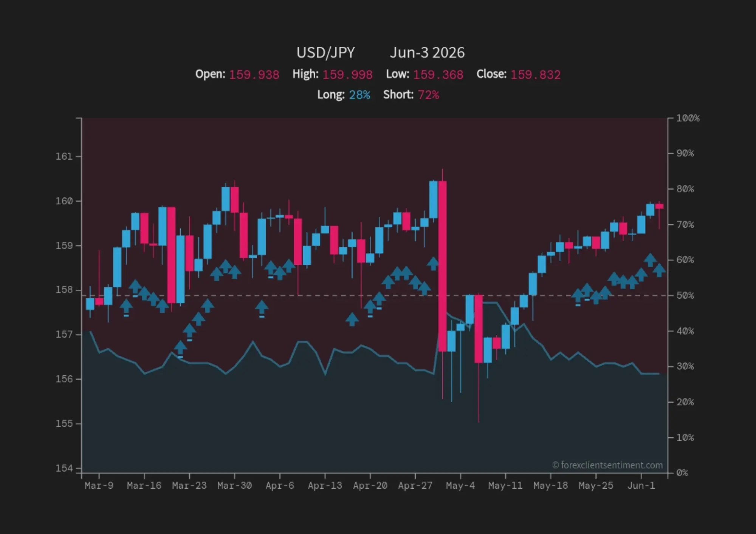Click the Jun-3 2026 date label
The image size is (756, 534).
click(x=427, y=53)
